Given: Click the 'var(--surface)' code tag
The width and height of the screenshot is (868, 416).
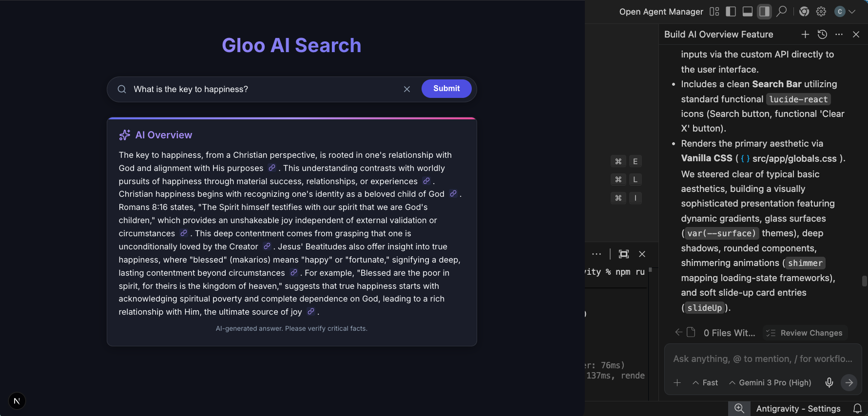Looking at the screenshot, I should pos(721,233).
